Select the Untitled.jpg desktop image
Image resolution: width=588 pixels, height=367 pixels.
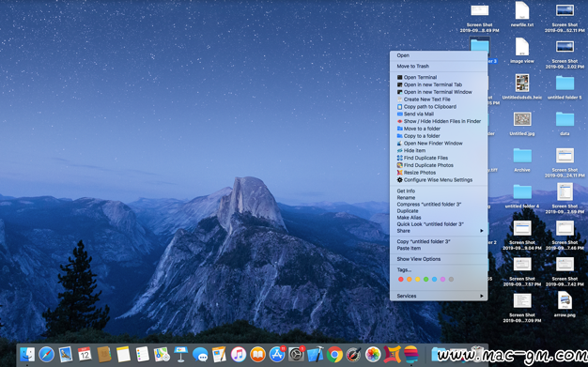[522, 124]
